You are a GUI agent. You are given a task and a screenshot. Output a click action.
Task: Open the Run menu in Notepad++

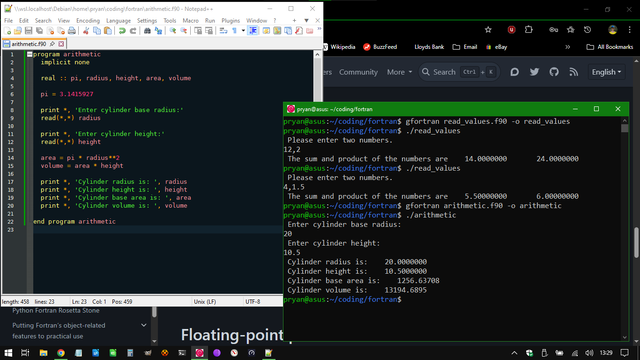point(210,20)
